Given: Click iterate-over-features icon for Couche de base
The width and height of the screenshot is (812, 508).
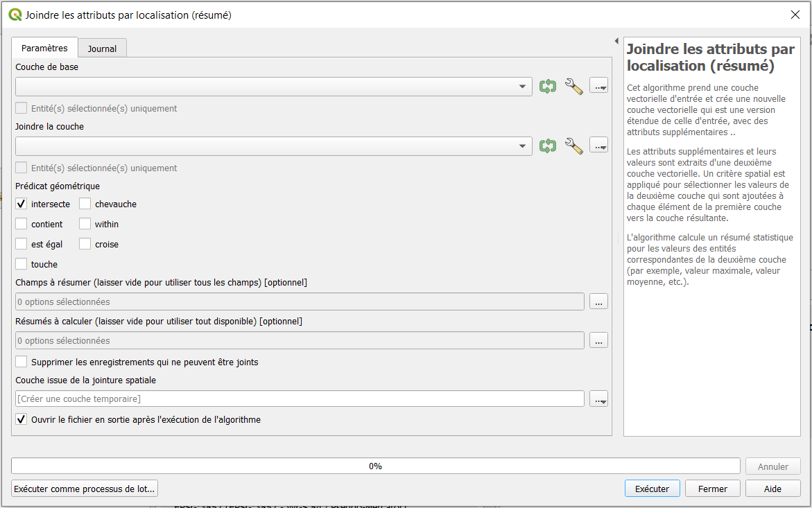Looking at the screenshot, I should (x=547, y=86).
